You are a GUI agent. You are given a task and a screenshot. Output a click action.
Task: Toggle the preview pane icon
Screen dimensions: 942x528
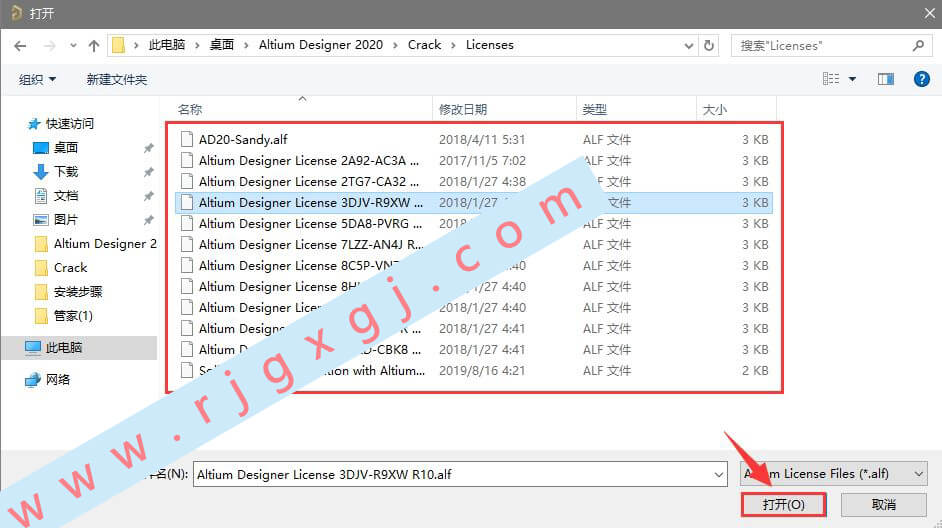(x=886, y=79)
